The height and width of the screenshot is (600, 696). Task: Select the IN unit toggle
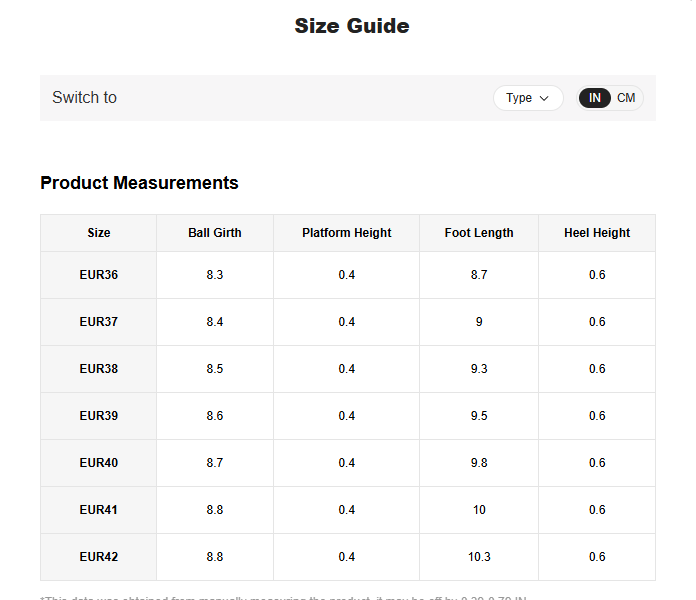click(x=595, y=98)
